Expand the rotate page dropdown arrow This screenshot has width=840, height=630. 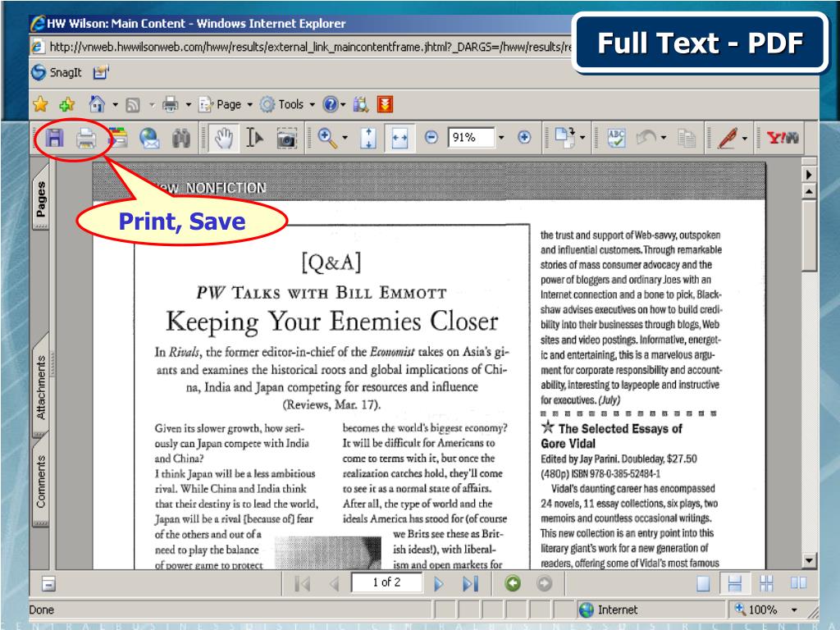click(582, 138)
